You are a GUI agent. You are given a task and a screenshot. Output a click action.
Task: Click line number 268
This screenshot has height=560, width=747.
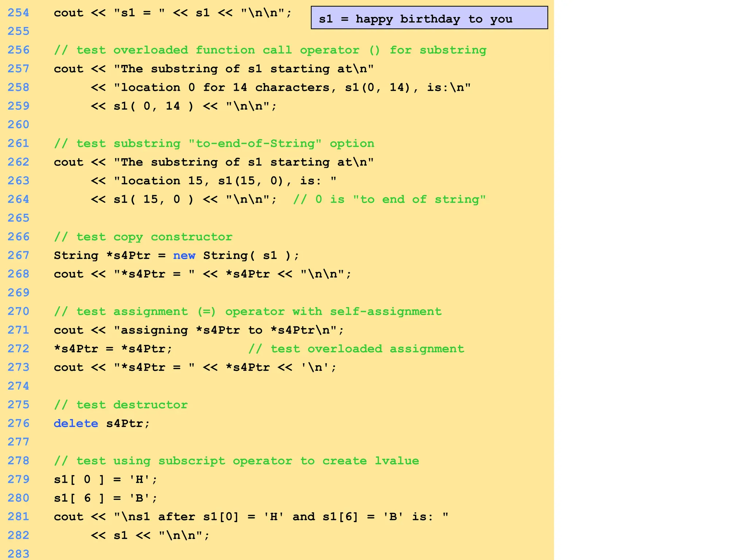18,274
